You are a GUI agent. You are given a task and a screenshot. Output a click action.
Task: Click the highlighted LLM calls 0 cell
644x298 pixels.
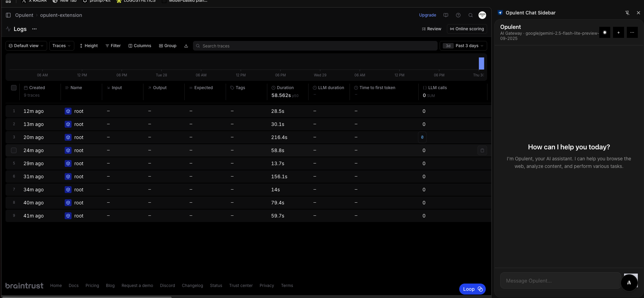(x=422, y=137)
